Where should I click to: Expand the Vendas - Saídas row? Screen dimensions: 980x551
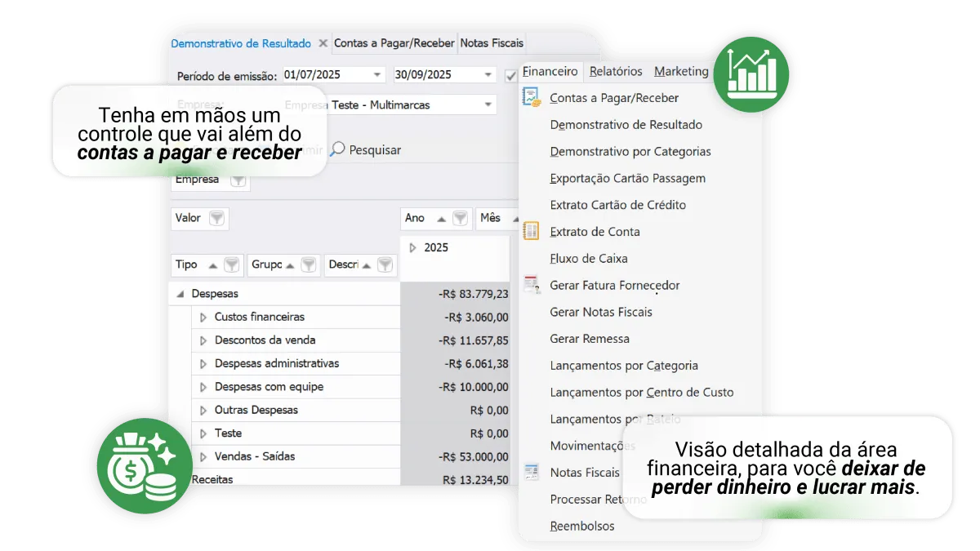[203, 456]
